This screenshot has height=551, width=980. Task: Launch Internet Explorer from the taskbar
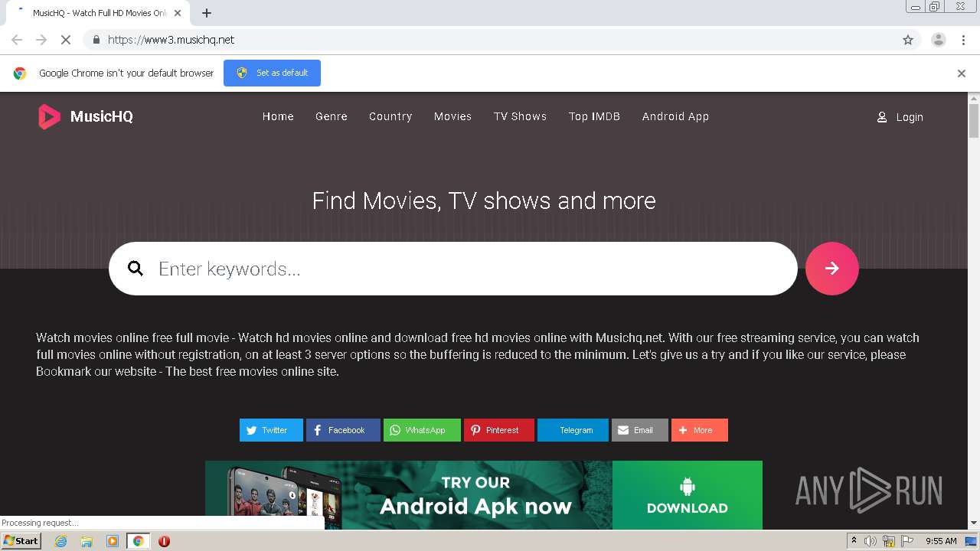pos(61,541)
